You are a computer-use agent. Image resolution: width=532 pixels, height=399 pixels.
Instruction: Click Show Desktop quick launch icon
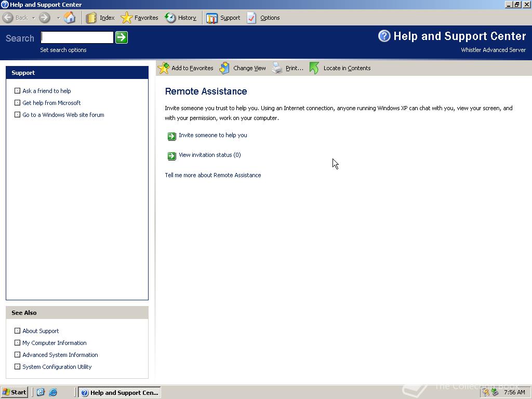click(41, 392)
